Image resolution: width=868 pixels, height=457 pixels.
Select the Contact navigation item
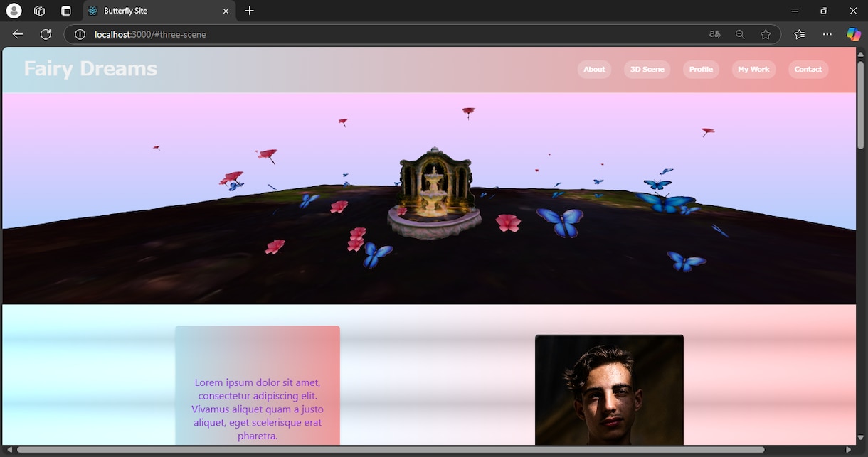808,69
